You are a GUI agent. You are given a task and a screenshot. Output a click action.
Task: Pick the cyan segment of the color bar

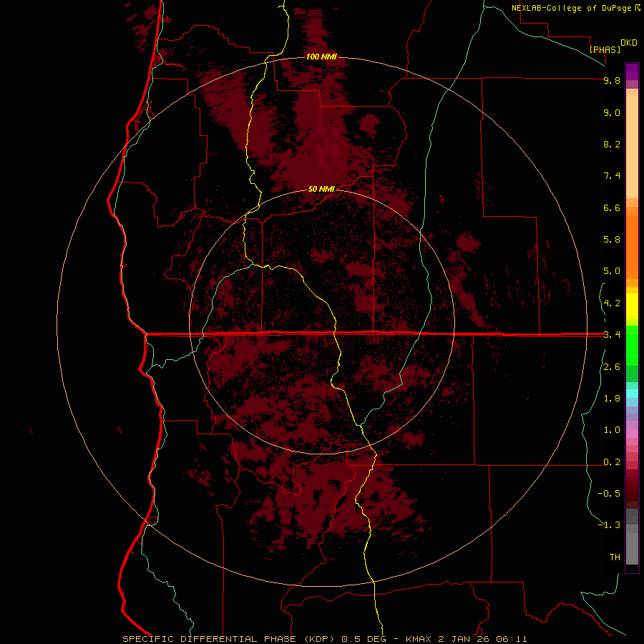click(x=632, y=394)
